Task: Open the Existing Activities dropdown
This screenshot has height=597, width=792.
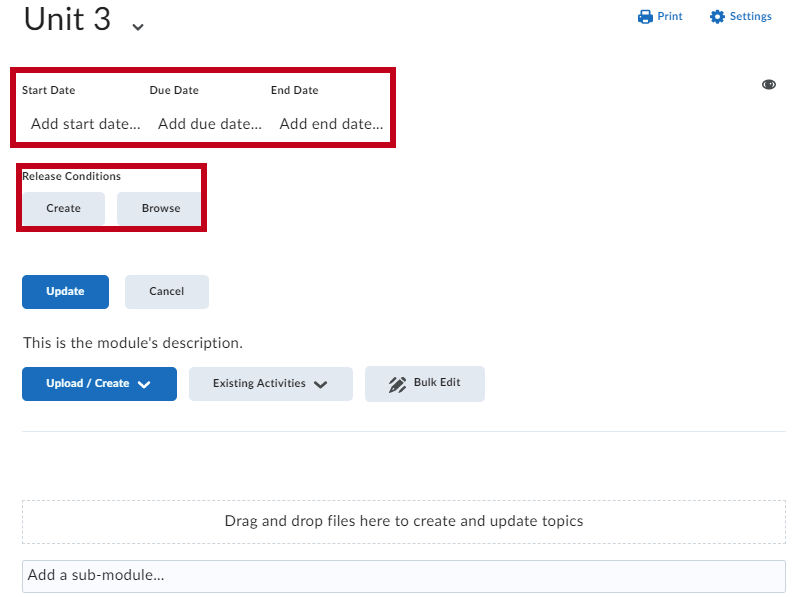Action: point(271,384)
